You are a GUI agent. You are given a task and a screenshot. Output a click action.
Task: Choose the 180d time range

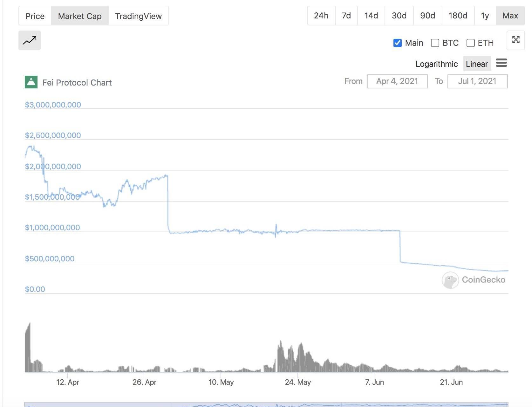(x=458, y=16)
